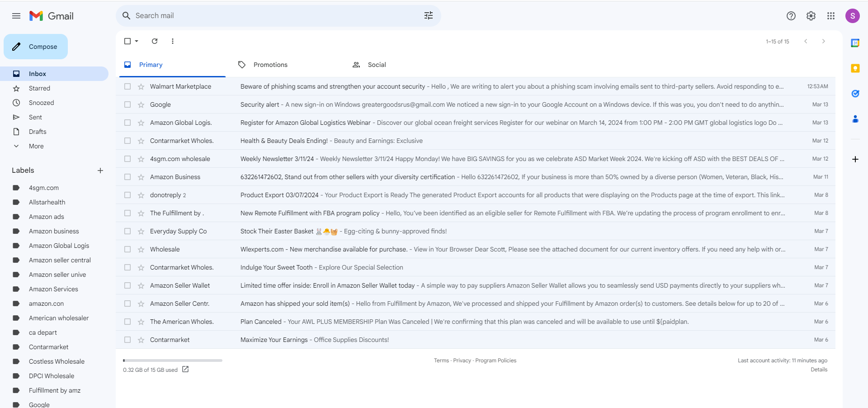Open account activity Details link
The width and height of the screenshot is (868, 408).
(x=819, y=370)
